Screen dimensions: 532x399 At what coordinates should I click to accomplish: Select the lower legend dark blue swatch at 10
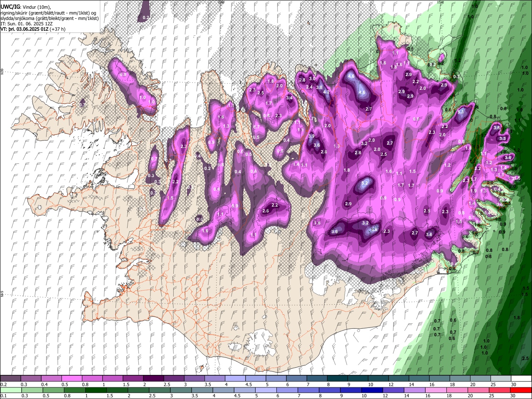372,390
